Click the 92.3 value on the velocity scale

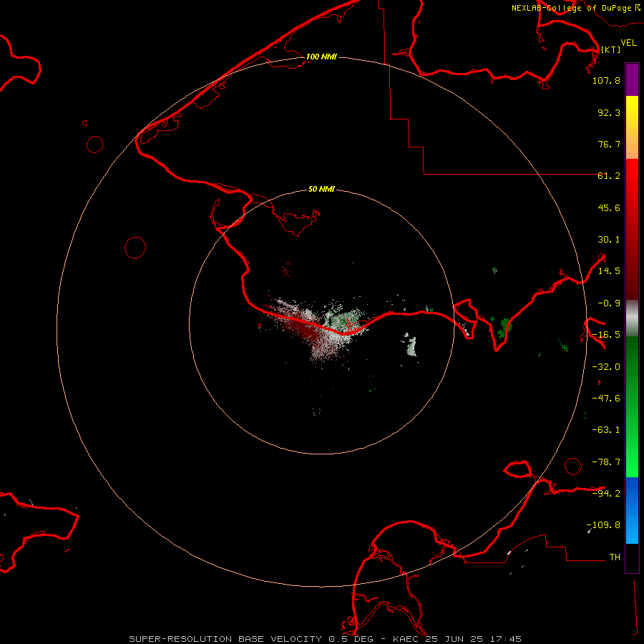point(609,112)
